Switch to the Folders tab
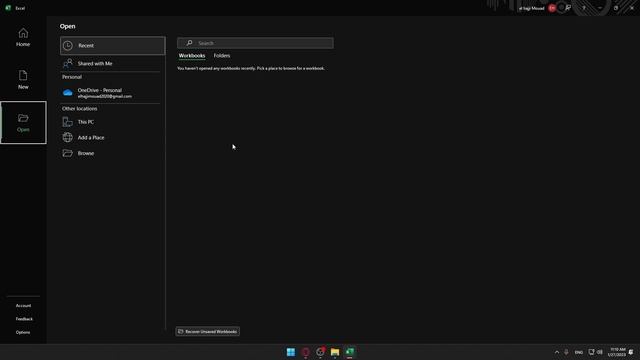 pyautogui.click(x=222, y=56)
